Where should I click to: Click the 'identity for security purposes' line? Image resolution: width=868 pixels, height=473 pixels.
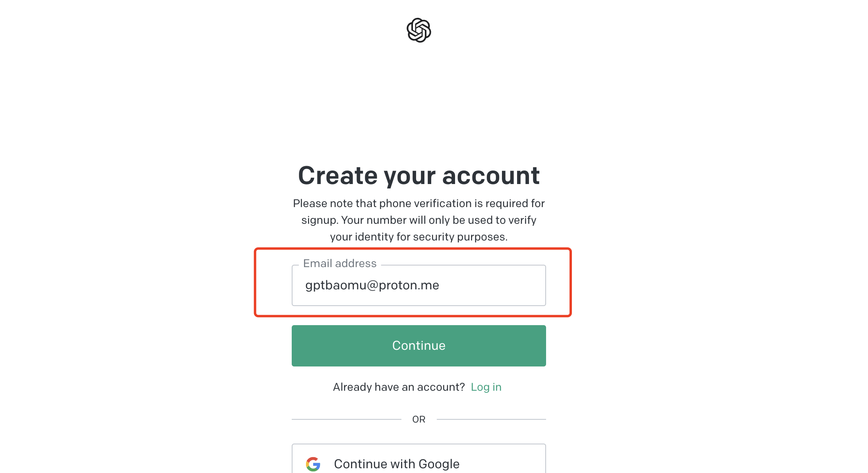click(419, 237)
